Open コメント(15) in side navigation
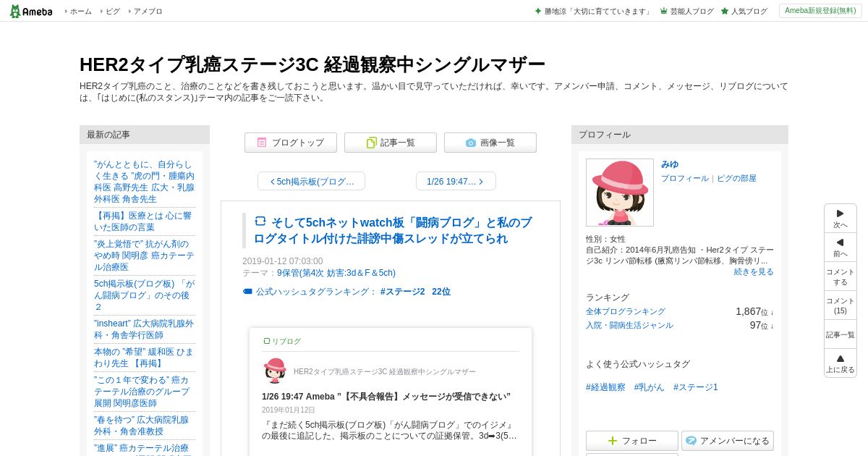The image size is (868, 456). (x=841, y=305)
